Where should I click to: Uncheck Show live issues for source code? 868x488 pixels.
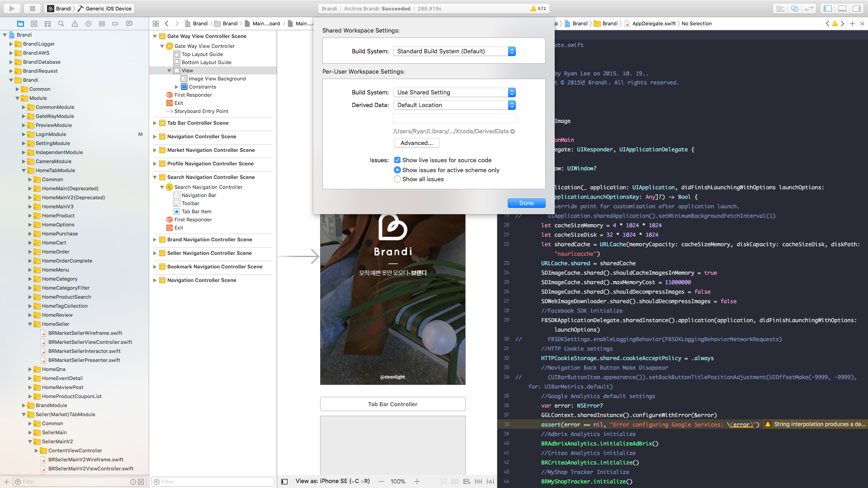[x=397, y=160]
